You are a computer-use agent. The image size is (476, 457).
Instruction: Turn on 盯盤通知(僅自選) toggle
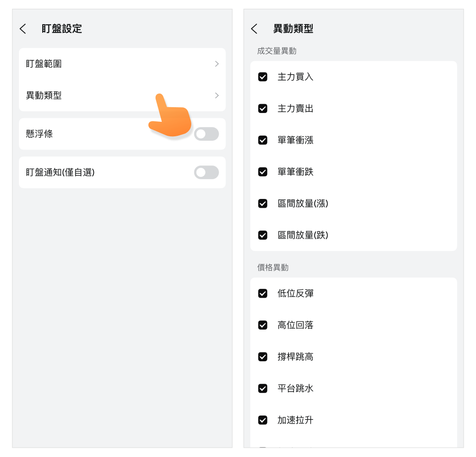pyautogui.click(x=206, y=172)
